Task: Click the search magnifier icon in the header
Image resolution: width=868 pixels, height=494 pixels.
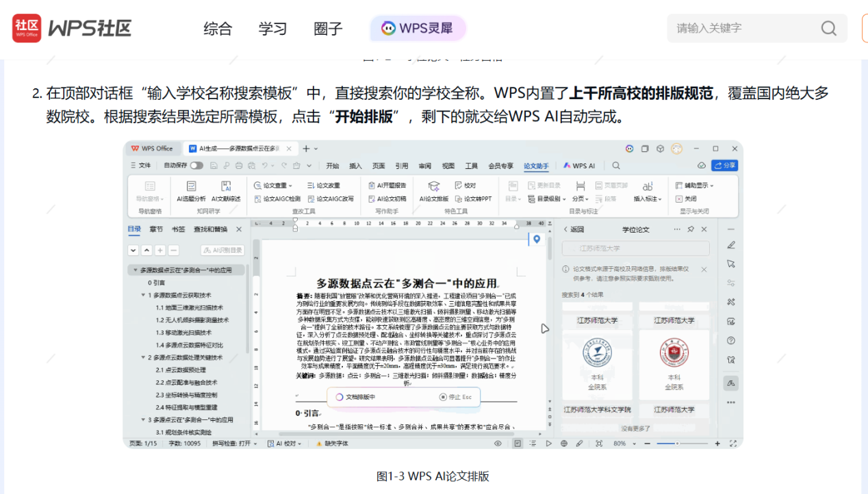Action: pyautogui.click(x=828, y=28)
